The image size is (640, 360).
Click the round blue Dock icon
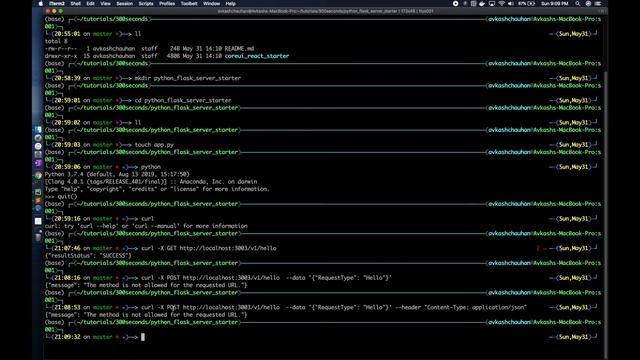(38, 209)
